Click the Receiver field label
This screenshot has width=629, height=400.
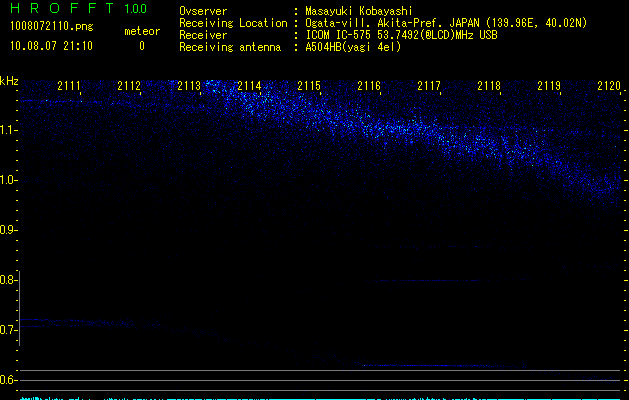click(203, 35)
